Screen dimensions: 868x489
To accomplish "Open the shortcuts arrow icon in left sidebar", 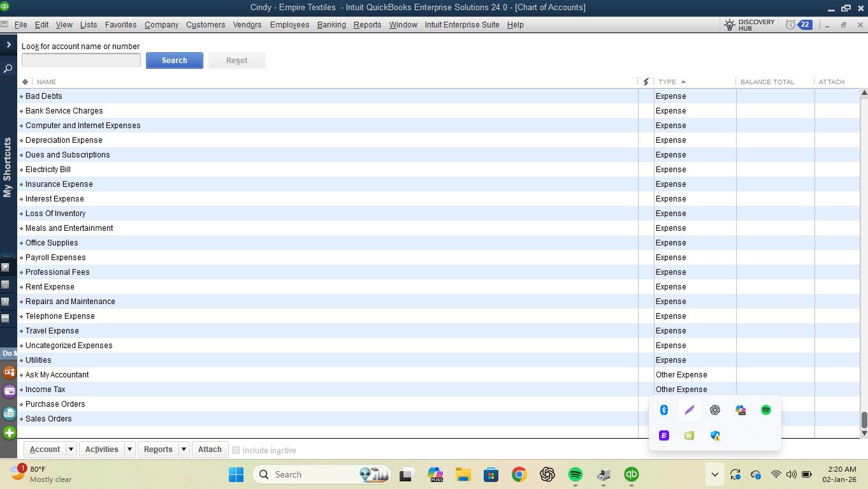I will click(x=6, y=267).
